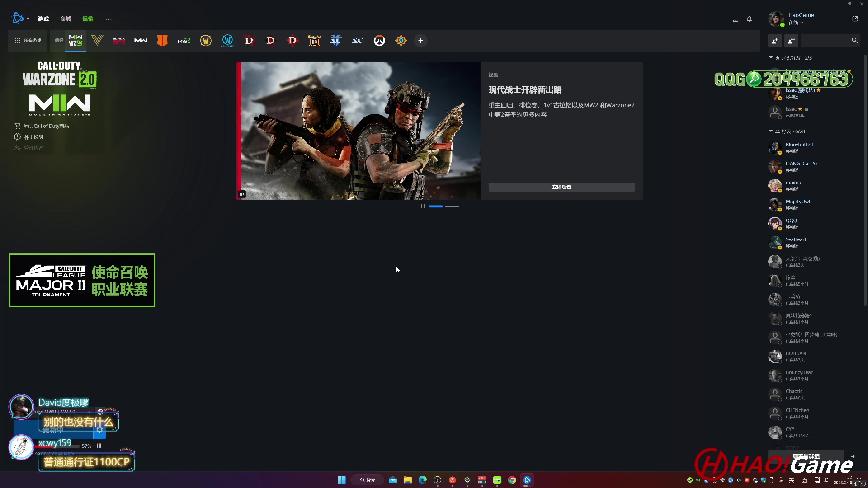Select the Black Ops 4 orange icon
Viewport: 868px width, 488px height.
point(162,41)
